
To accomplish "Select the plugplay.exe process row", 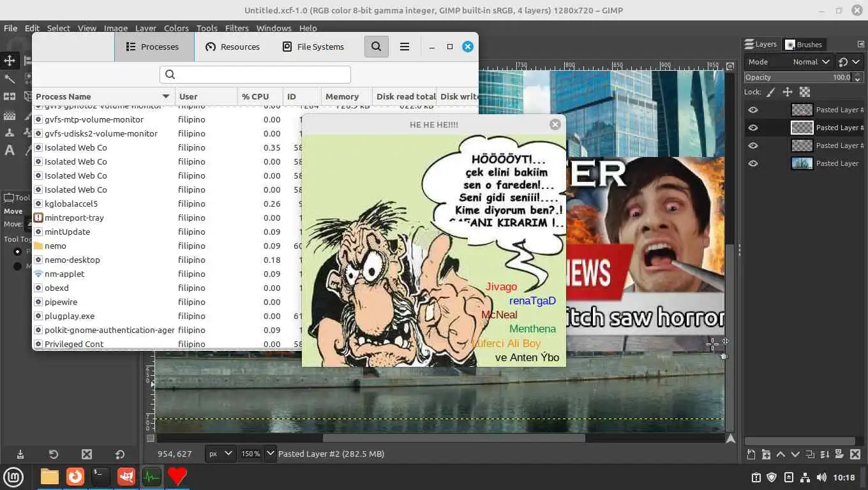I will [167, 316].
